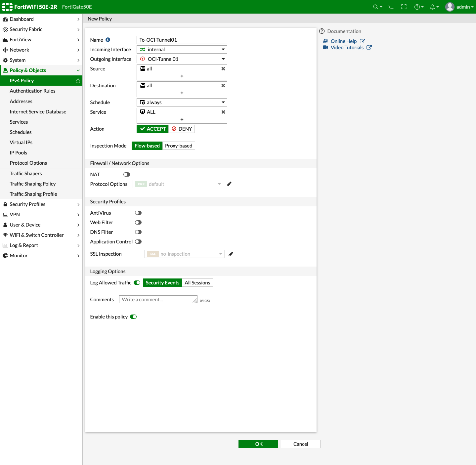The height and width of the screenshot is (465, 476).
Task: Click the admin user avatar
Action: point(450,7)
